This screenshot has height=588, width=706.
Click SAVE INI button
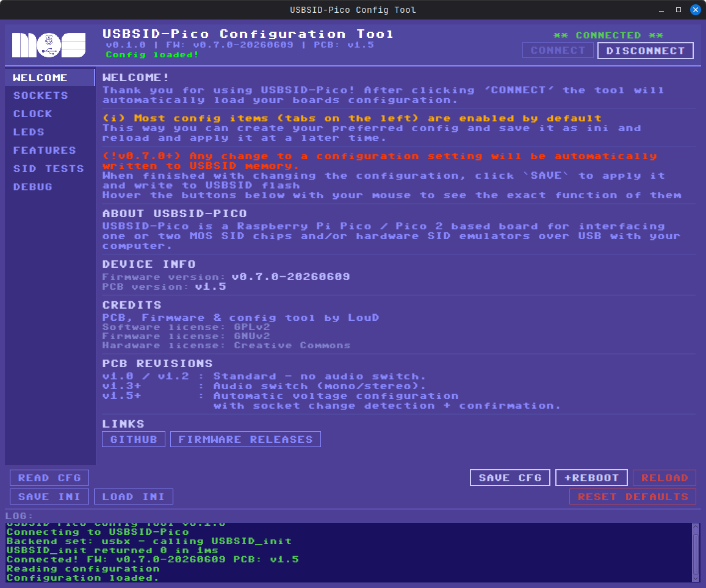coord(49,497)
